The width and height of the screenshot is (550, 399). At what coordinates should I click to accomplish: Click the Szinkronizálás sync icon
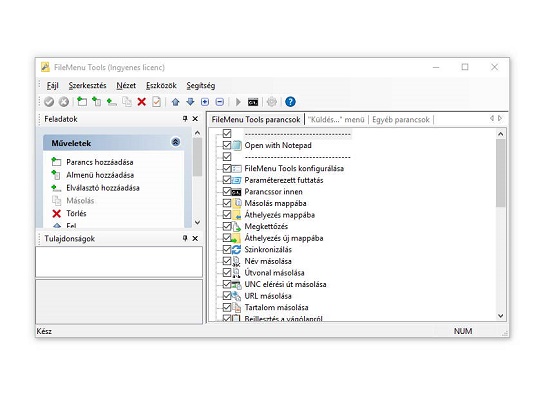[236, 250]
